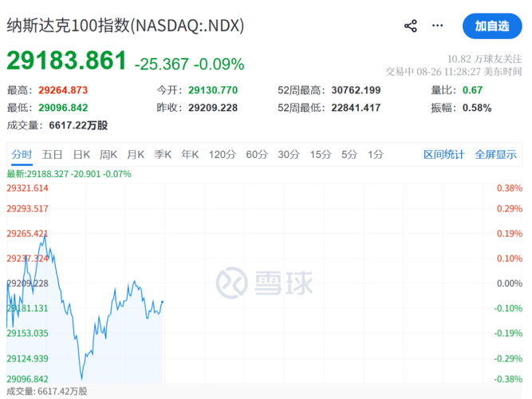
Task: Click the 29124.939 axis label
Action: click(x=27, y=358)
